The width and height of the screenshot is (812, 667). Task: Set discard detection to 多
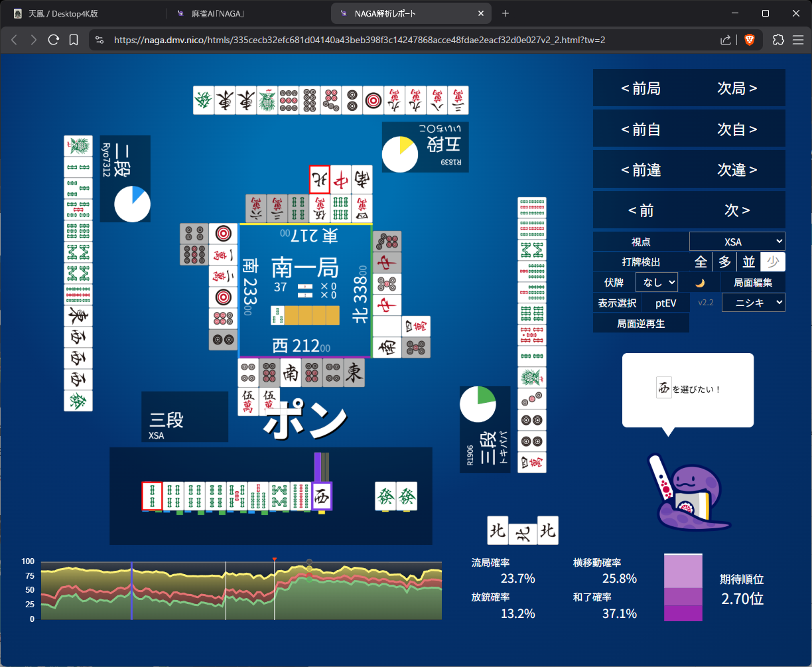point(725,262)
